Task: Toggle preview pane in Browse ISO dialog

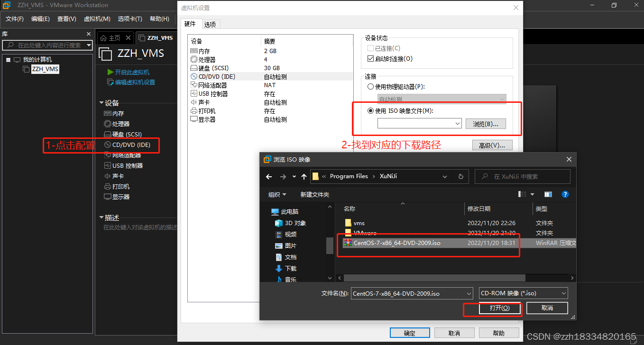Action: tap(548, 194)
